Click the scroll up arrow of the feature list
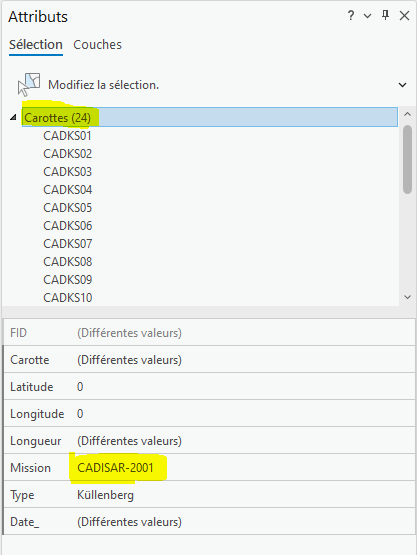Viewport: 417px width, 555px height. click(407, 114)
